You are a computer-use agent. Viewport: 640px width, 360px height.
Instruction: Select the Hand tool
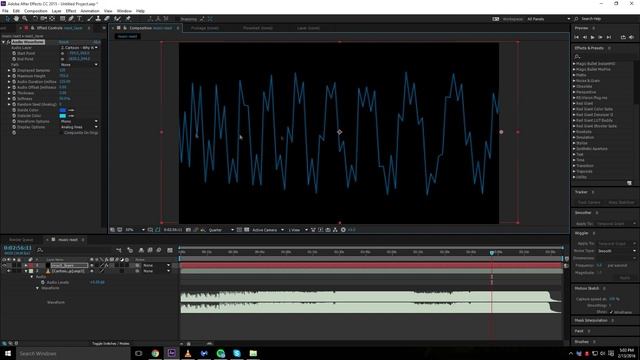click(x=16, y=19)
